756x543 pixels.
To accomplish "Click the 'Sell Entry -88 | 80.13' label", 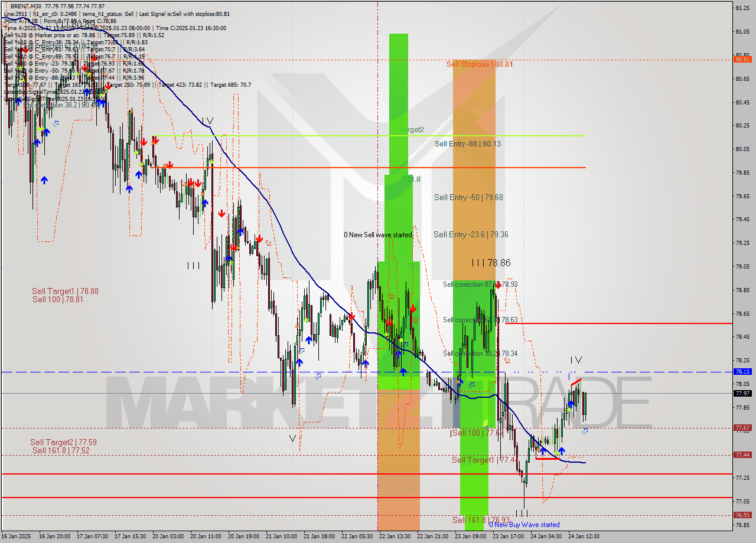I will tap(468, 143).
